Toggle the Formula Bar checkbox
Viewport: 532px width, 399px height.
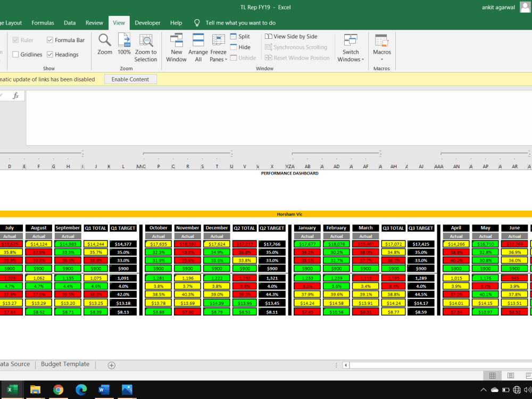(50, 40)
